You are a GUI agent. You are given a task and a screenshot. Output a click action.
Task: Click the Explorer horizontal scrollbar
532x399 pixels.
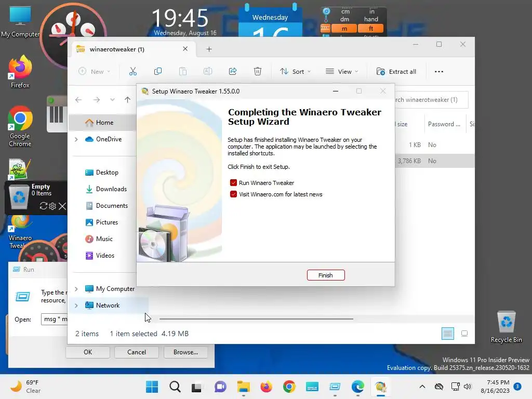256,319
